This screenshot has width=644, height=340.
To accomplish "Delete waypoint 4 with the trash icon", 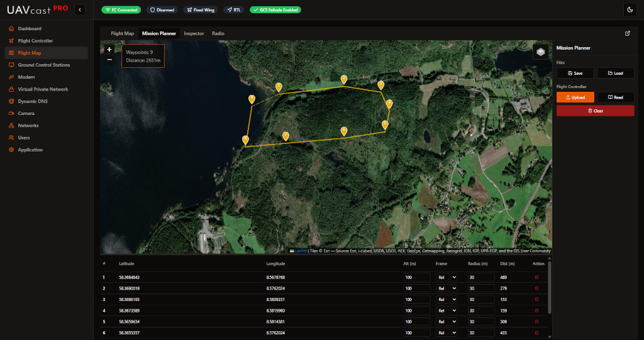I will (536, 310).
